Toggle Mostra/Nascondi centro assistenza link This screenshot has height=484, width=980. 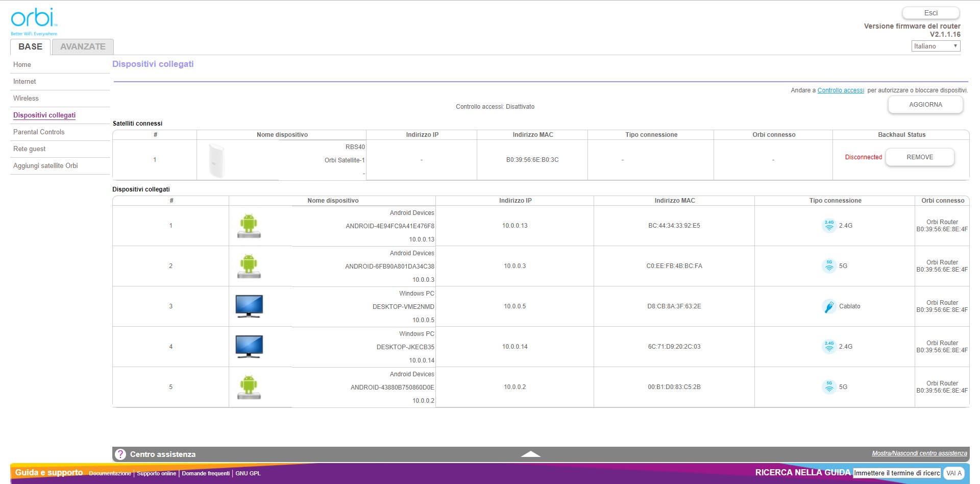(919, 453)
